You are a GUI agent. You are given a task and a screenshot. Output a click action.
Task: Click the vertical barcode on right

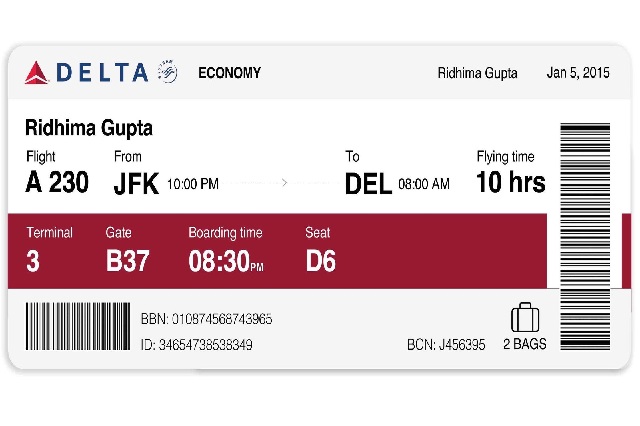(585, 236)
